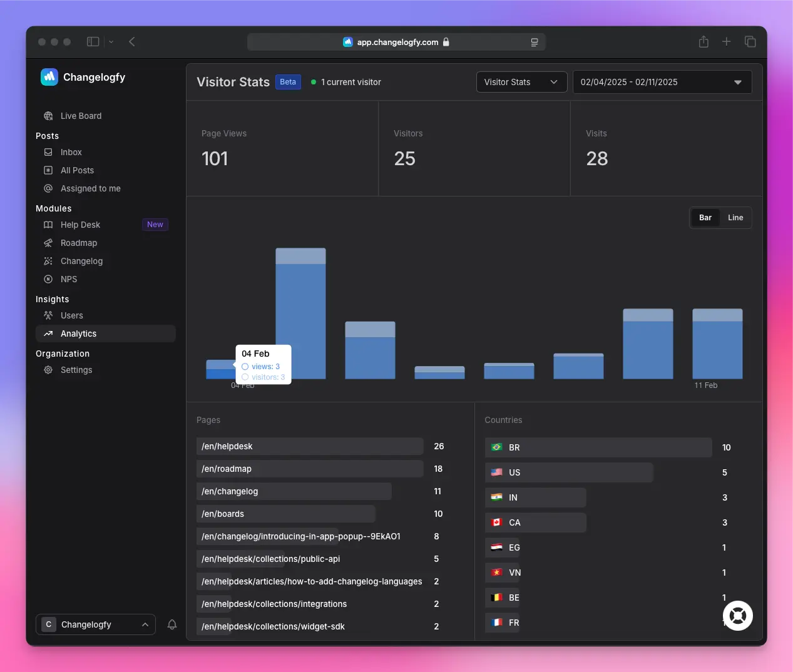Click the Roadmap telescope icon
The image size is (793, 672).
click(x=48, y=243)
